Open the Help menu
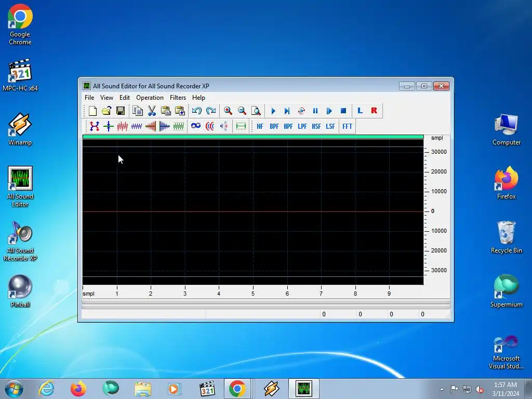532x399 pixels. tap(198, 97)
